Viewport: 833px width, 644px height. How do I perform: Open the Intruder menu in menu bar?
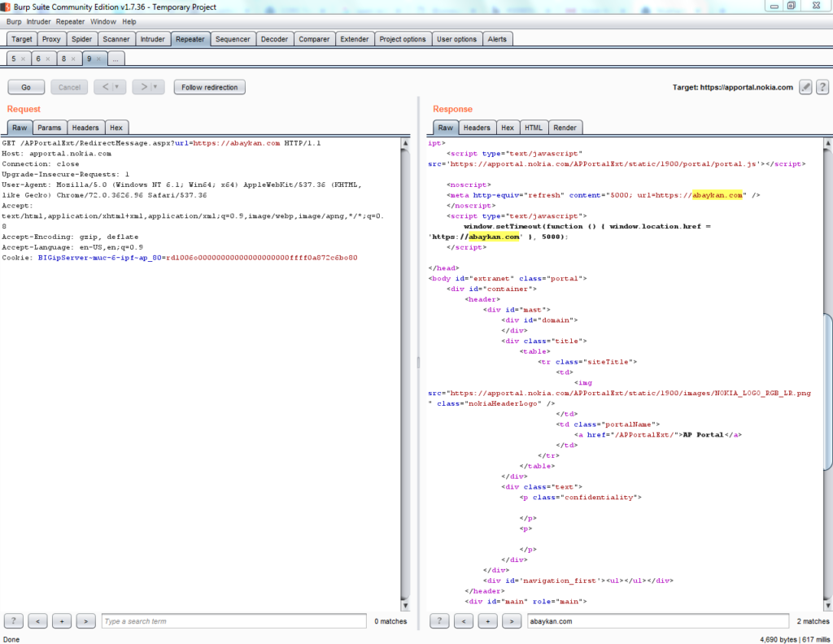[x=39, y=22]
